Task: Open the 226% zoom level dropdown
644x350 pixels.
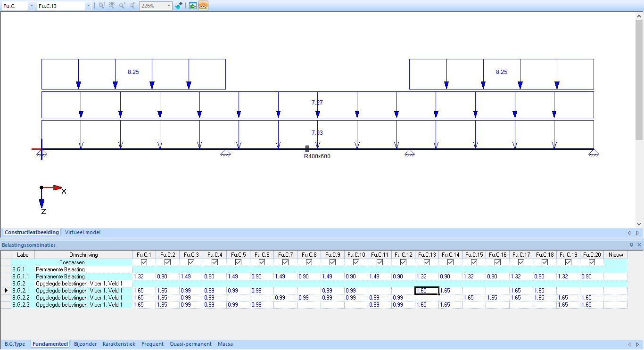Action: pyautogui.click(x=168, y=6)
